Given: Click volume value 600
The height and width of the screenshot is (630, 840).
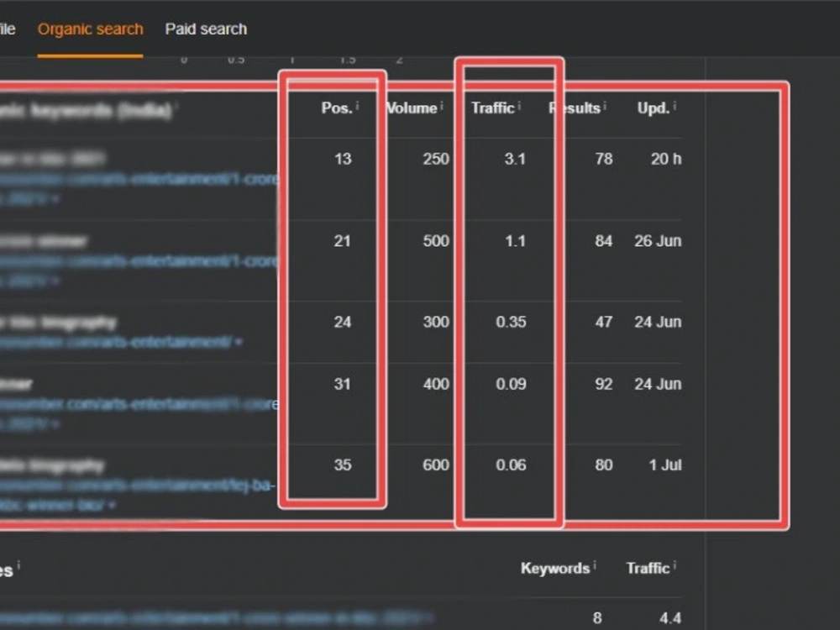Looking at the screenshot, I should 436,465.
